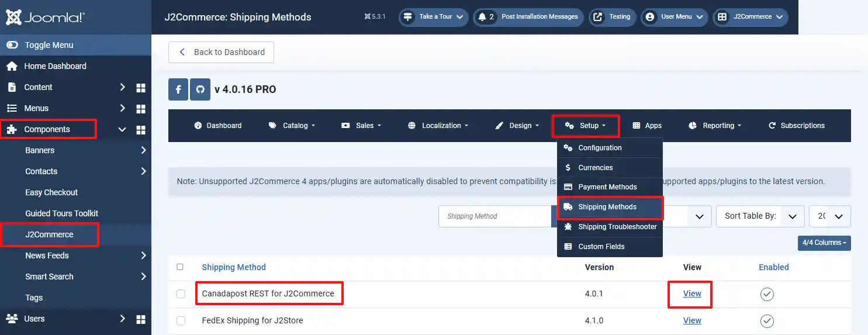Go to the J2Commerce Dashboard tab
The width and height of the screenshot is (868, 335).
pyautogui.click(x=217, y=126)
